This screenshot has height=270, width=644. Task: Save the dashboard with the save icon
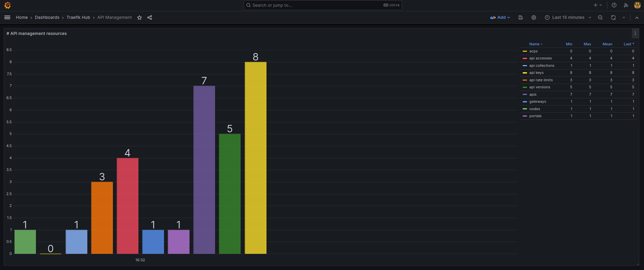tap(521, 17)
